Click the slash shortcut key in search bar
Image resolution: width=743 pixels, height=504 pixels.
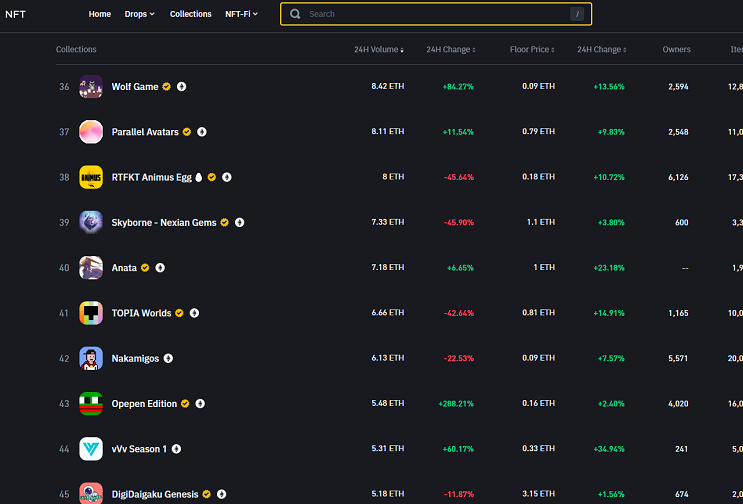[x=577, y=14]
